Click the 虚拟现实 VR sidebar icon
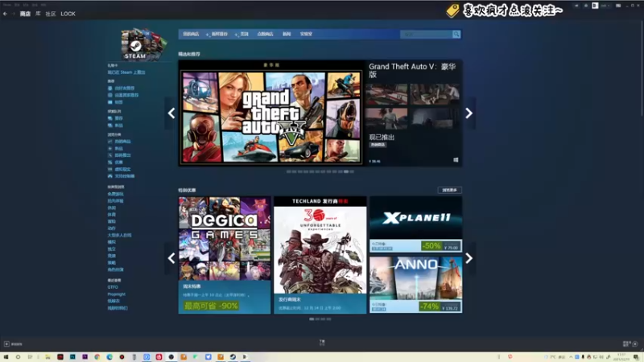 (109, 169)
